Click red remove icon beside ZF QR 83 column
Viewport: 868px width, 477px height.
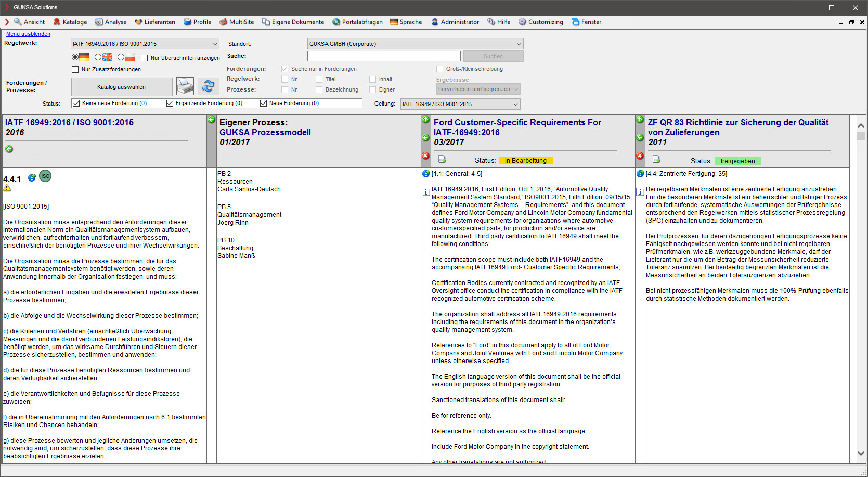[640, 156]
